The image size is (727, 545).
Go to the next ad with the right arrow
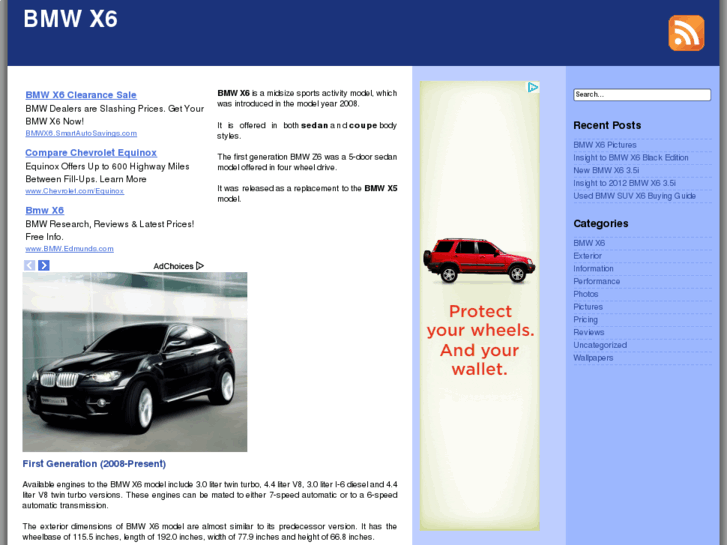(44, 265)
